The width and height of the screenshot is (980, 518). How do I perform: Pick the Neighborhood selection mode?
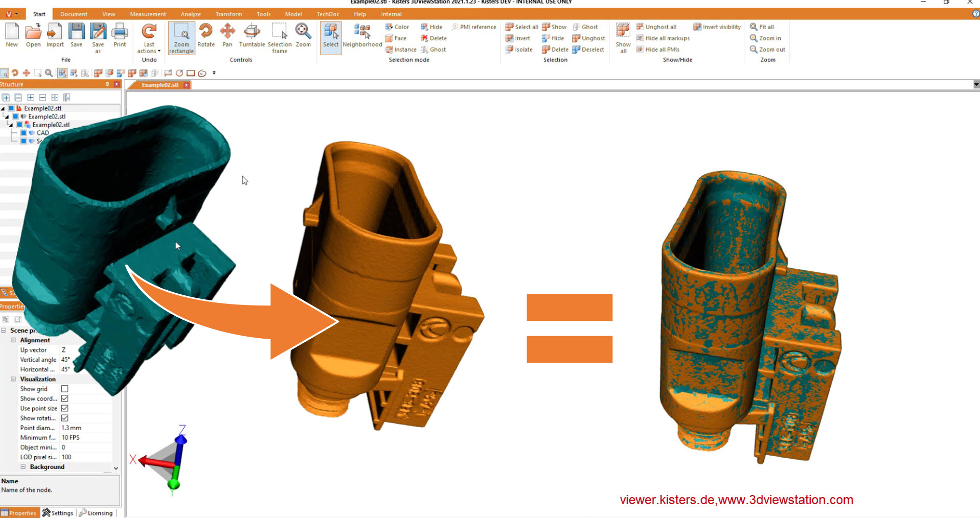pos(362,36)
